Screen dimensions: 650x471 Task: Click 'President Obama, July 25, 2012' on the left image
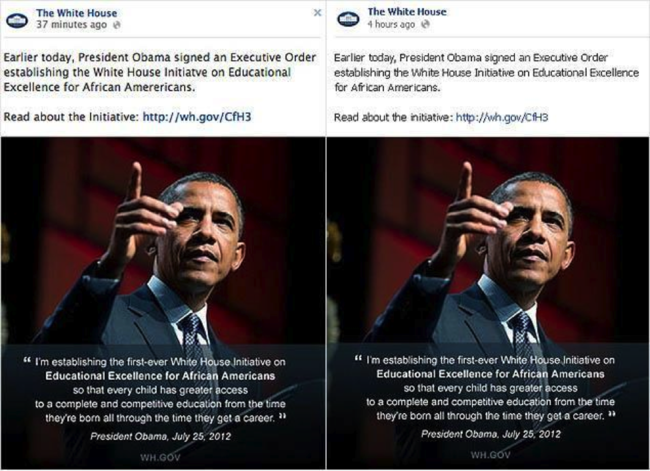click(160, 436)
